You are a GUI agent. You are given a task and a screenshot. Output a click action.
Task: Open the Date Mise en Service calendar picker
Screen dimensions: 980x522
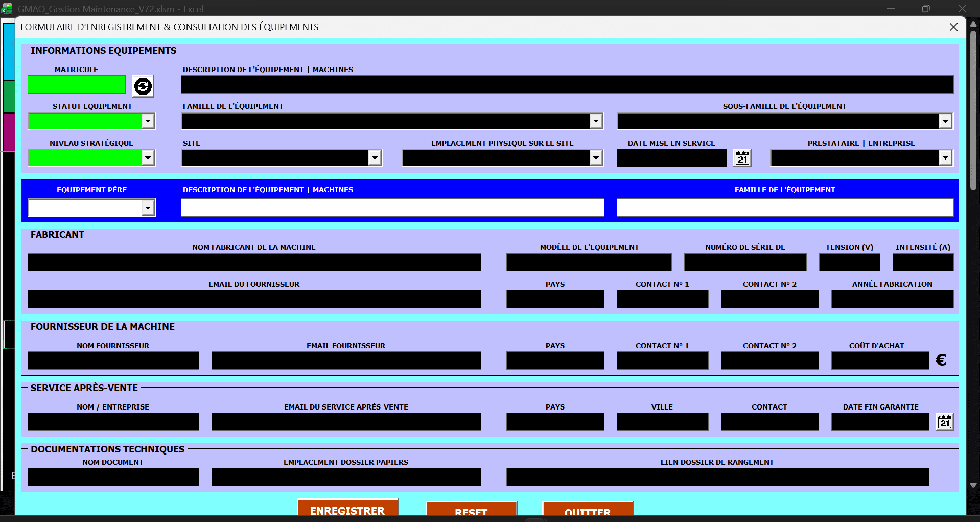(x=742, y=158)
